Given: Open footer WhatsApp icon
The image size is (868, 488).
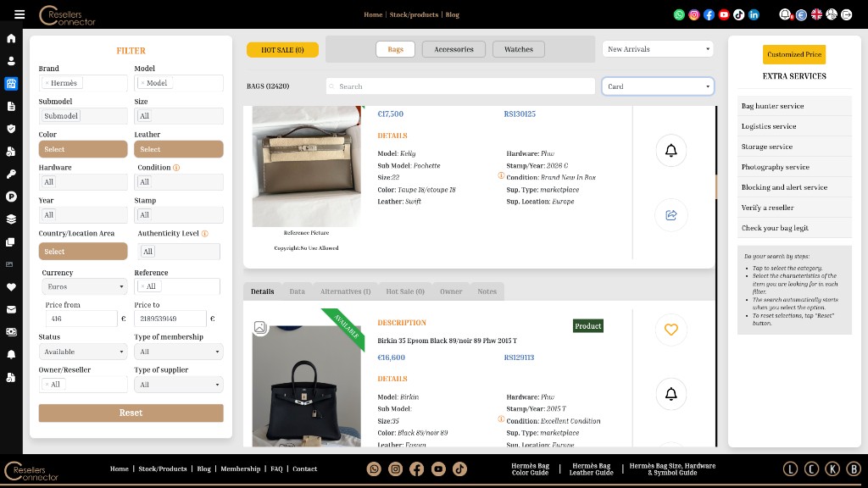Looking at the screenshot, I should click(374, 469).
